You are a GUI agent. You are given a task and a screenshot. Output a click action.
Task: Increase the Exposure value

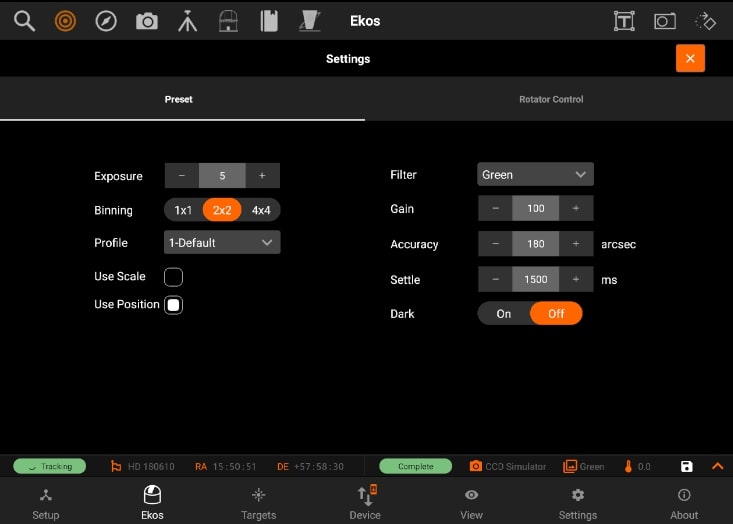point(262,176)
